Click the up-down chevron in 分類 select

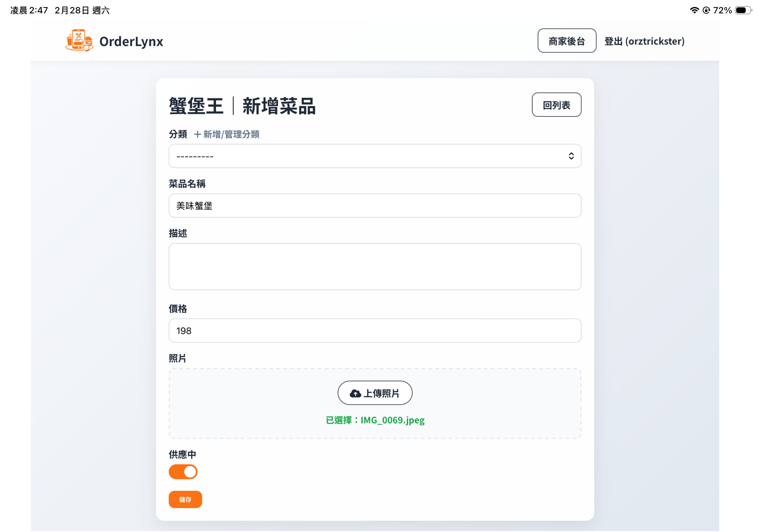571,156
